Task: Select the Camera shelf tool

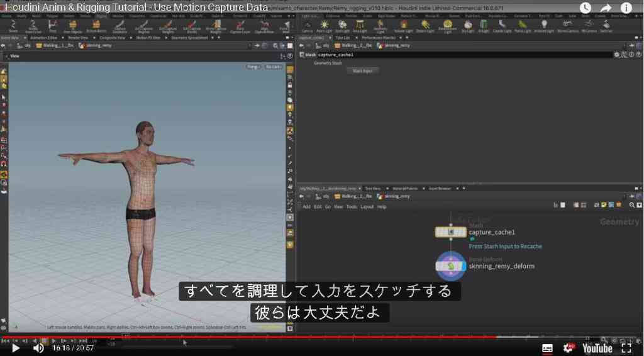Action: (x=307, y=26)
